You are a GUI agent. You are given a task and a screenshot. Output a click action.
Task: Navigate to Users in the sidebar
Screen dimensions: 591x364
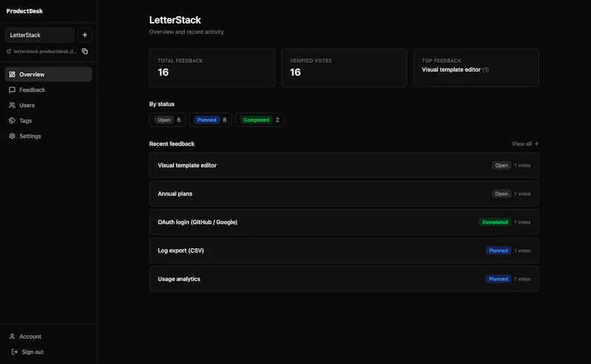click(x=48, y=106)
